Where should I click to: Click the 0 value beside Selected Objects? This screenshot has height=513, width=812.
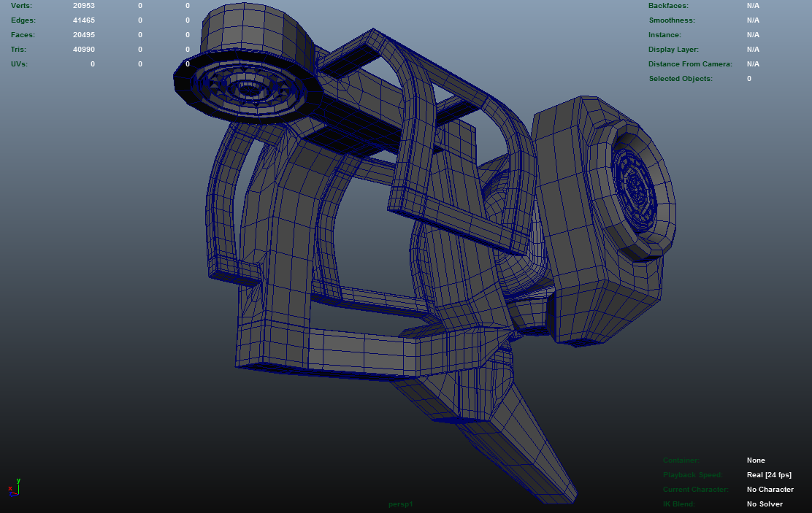click(748, 78)
